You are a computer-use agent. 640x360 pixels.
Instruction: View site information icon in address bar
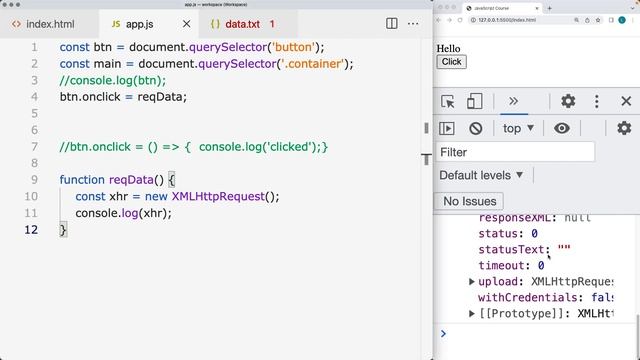point(473,20)
